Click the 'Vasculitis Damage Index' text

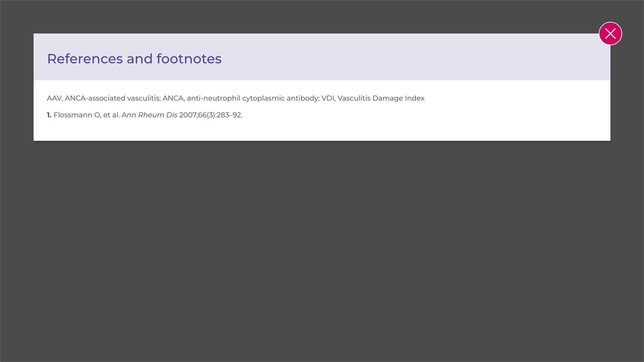click(381, 98)
